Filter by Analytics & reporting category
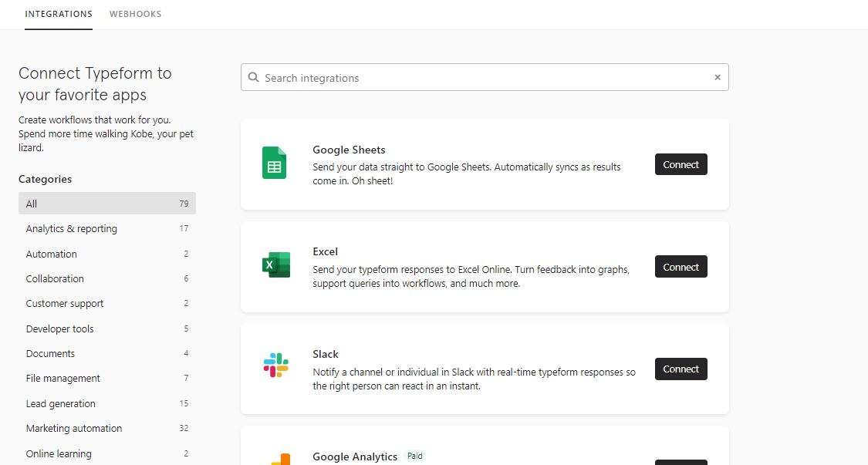This screenshot has width=868, height=465. (x=106, y=228)
